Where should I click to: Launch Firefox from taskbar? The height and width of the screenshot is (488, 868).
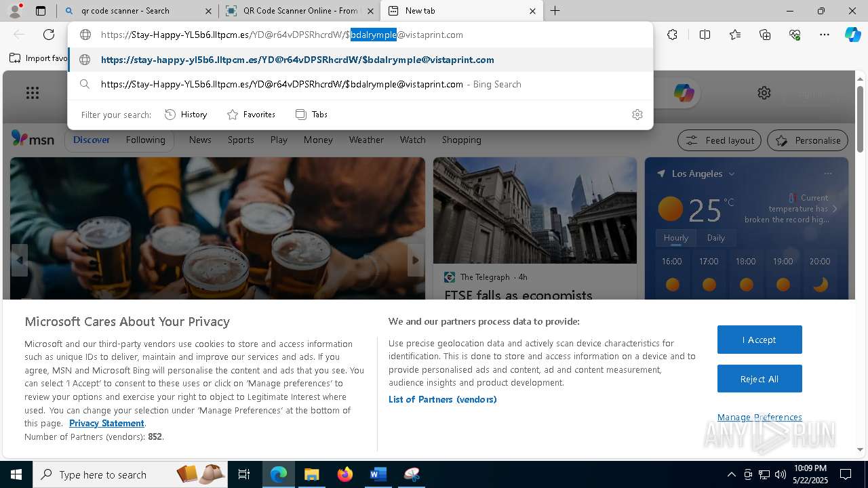345,474
